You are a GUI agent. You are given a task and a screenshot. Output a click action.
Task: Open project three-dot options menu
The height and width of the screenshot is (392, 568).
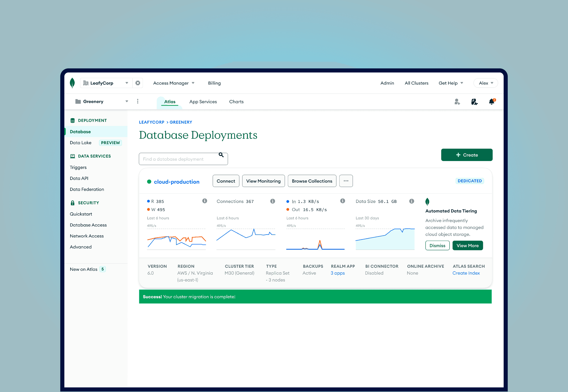click(x=138, y=101)
